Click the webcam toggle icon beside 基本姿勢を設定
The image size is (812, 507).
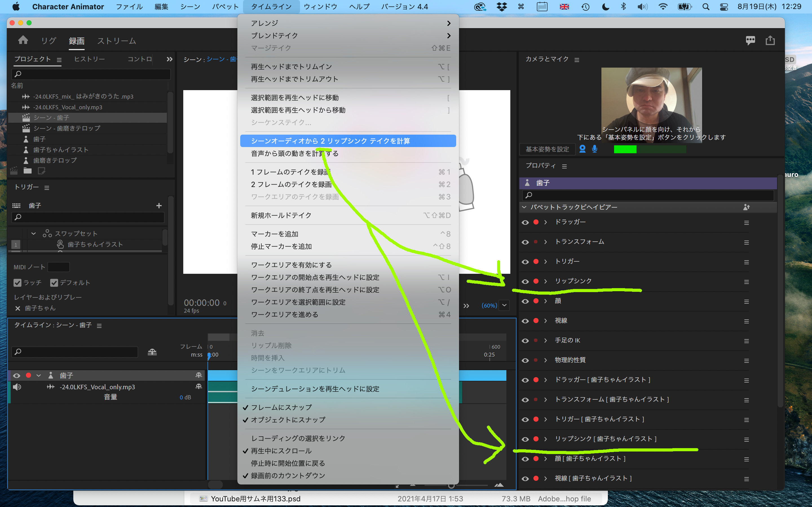[x=583, y=149]
